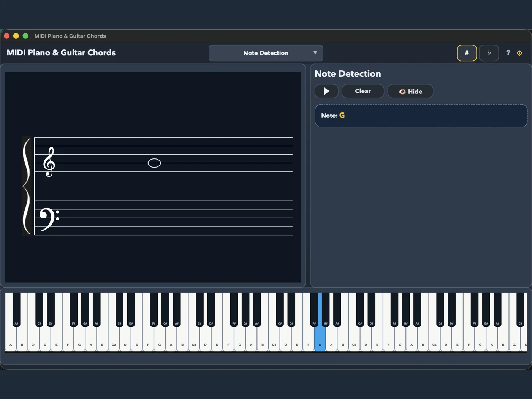The image size is (532, 399).
Task: Click the MIDI Piano & Guitar Chords header title
Action: click(x=61, y=53)
